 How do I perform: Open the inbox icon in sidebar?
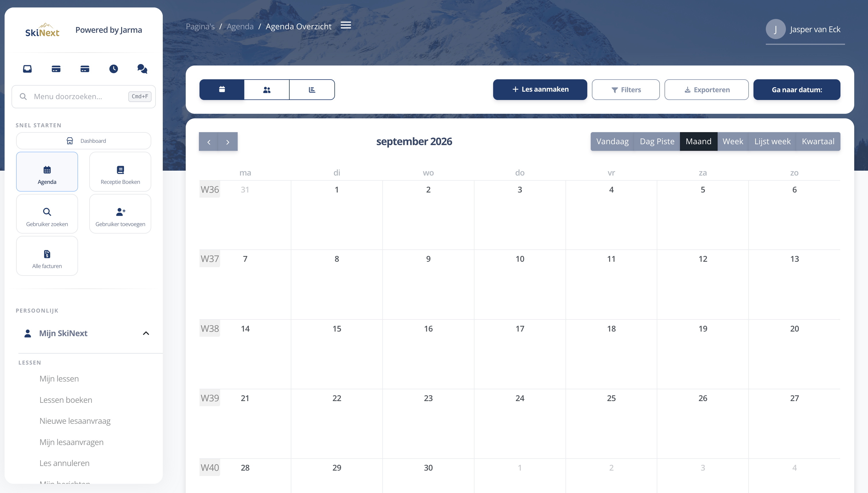click(27, 69)
